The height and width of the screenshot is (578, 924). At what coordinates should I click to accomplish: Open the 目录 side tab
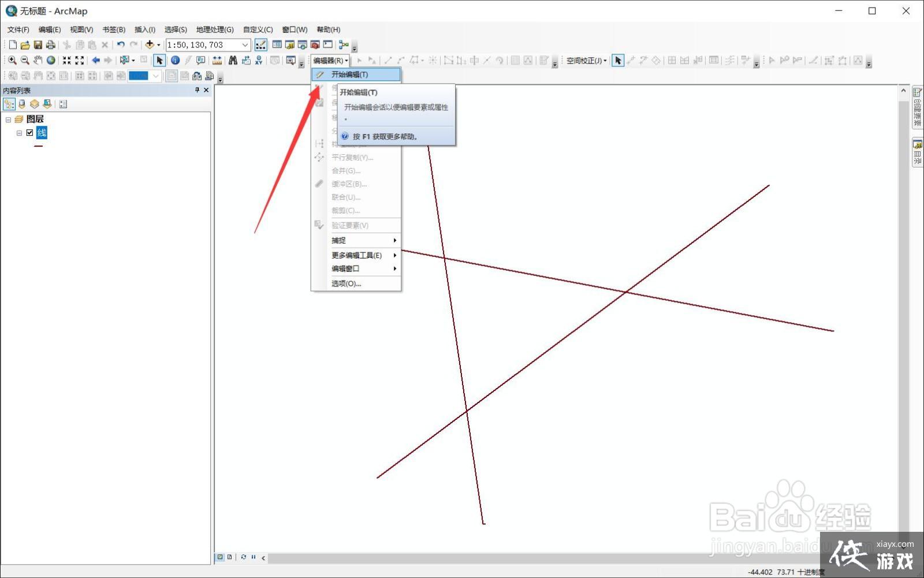[917, 152]
